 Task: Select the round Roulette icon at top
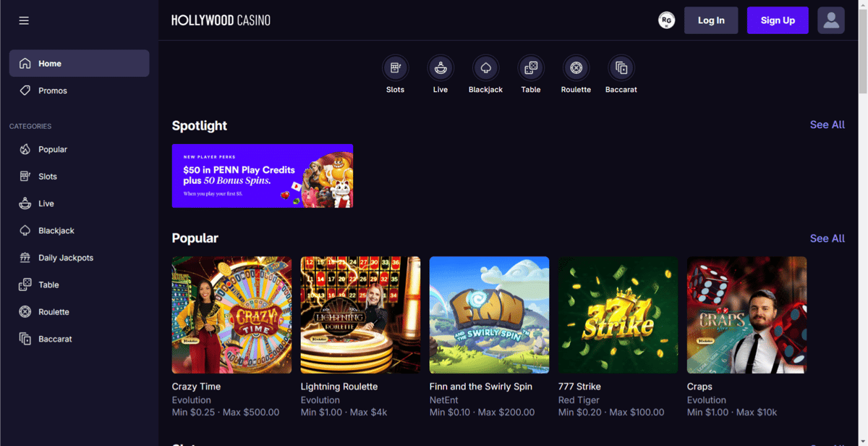point(576,68)
